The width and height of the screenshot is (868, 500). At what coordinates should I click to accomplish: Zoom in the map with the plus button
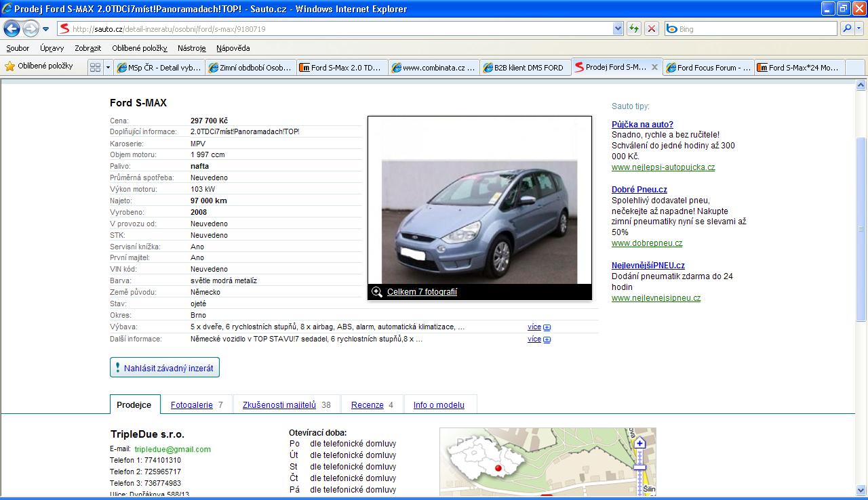(639, 443)
